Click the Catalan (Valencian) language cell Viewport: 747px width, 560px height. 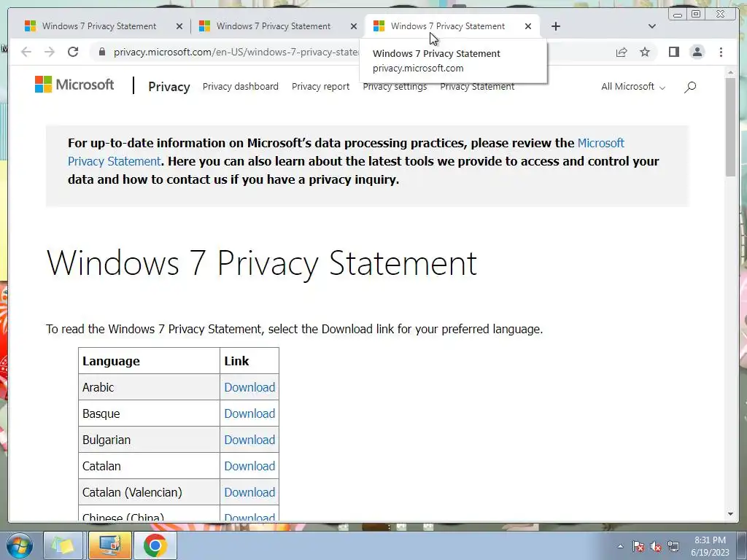tap(149, 492)
